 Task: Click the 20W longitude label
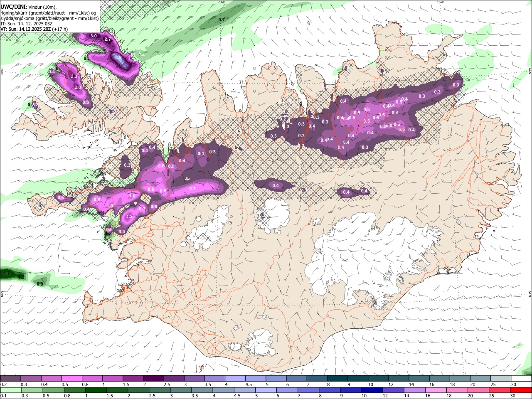[x=221, y=2]
